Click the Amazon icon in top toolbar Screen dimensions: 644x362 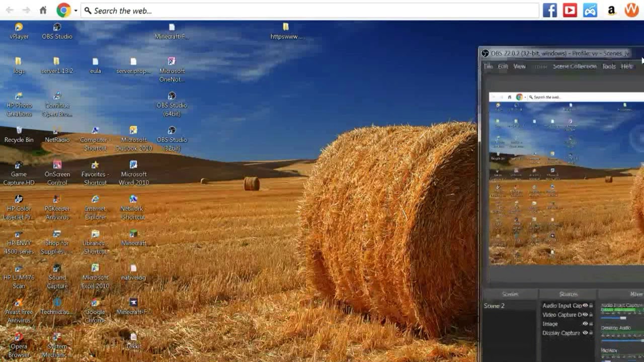point(611,10)
